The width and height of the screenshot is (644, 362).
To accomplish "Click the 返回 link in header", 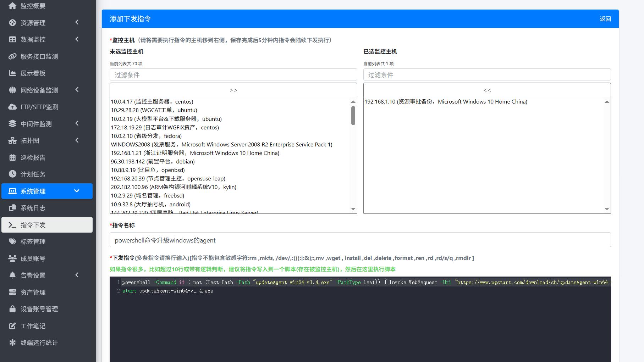I will click(x=605, y=19).
